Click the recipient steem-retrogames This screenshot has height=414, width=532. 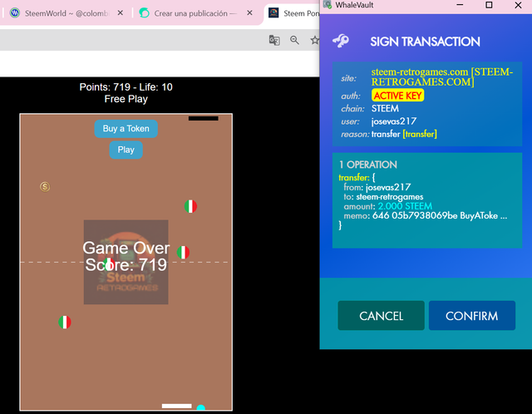pyautogui.click(x=390, y=197)
